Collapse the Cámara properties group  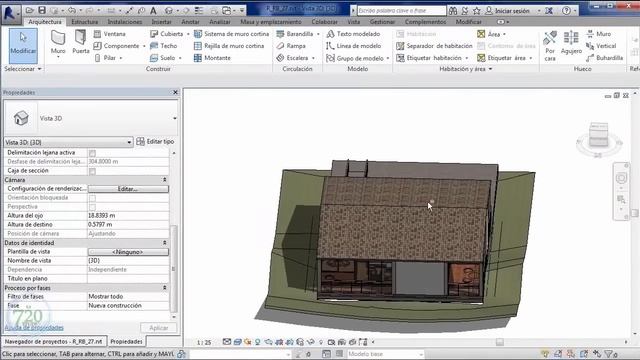tap(164, 180)
